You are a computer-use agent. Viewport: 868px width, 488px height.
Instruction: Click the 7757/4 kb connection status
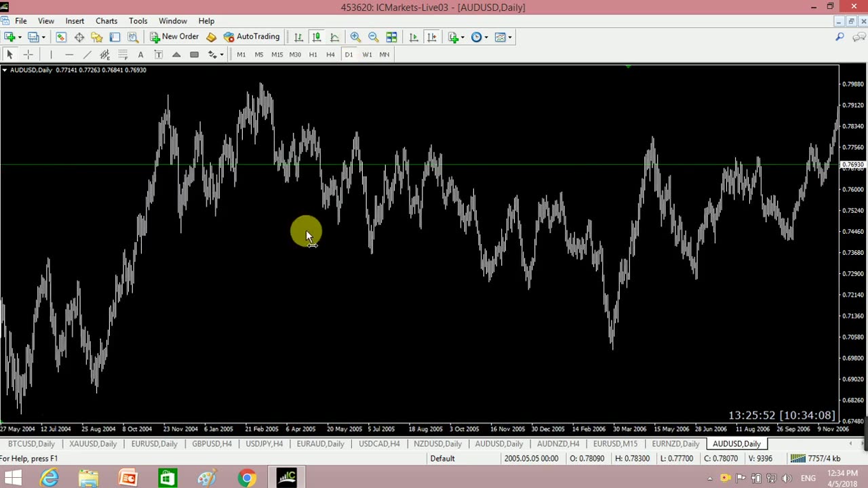tap(816, 459)
